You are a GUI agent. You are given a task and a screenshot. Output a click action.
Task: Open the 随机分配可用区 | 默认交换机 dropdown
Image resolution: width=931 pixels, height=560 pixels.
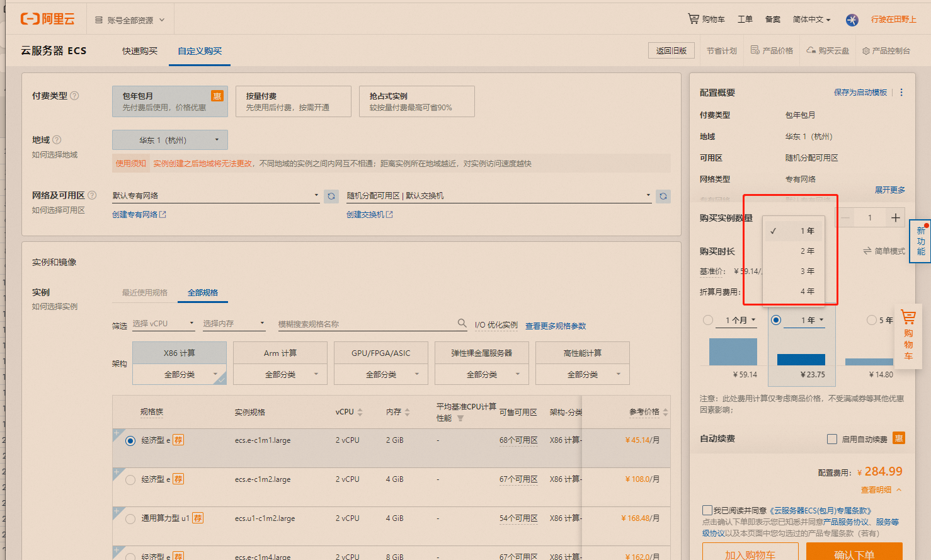499,196
